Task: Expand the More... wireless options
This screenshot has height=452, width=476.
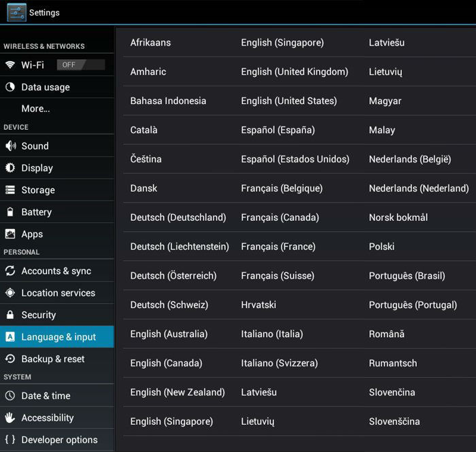Action: (35, 109)
